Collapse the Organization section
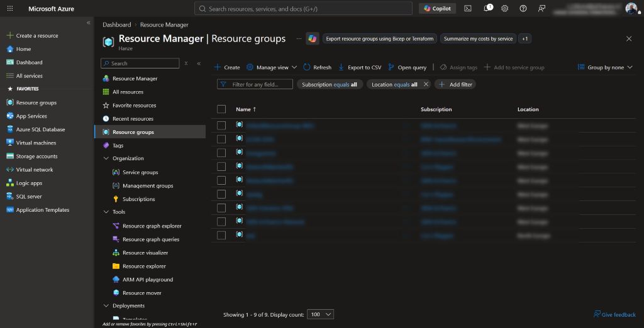 click(x=106, y=158)
